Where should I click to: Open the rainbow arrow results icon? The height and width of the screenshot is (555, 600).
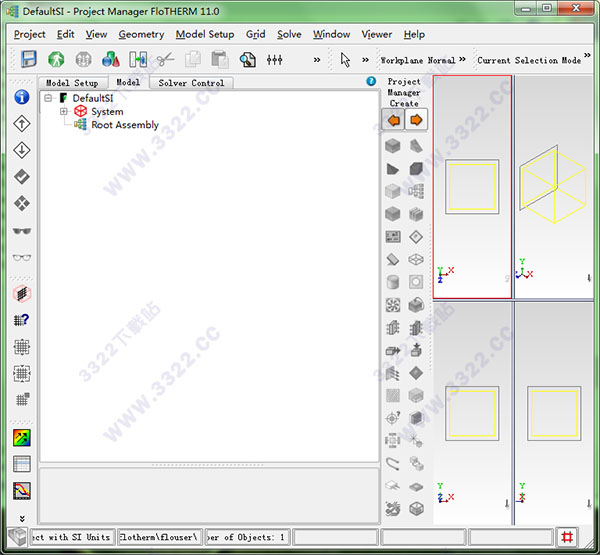pyautogui.click(x=22, y=438)
